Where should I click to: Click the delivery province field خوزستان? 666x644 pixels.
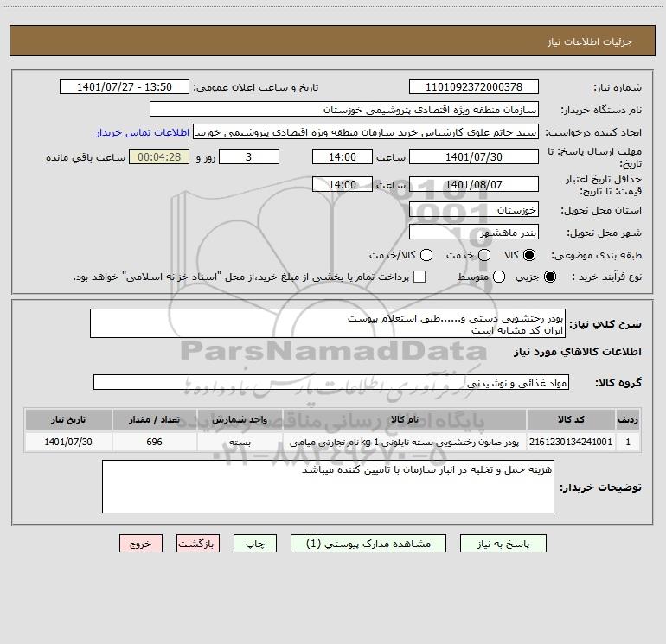pos(474,209)
